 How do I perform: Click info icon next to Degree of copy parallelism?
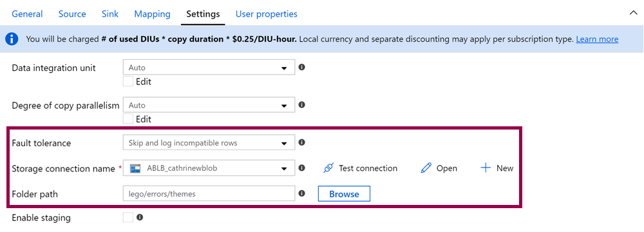click(301, 105)
